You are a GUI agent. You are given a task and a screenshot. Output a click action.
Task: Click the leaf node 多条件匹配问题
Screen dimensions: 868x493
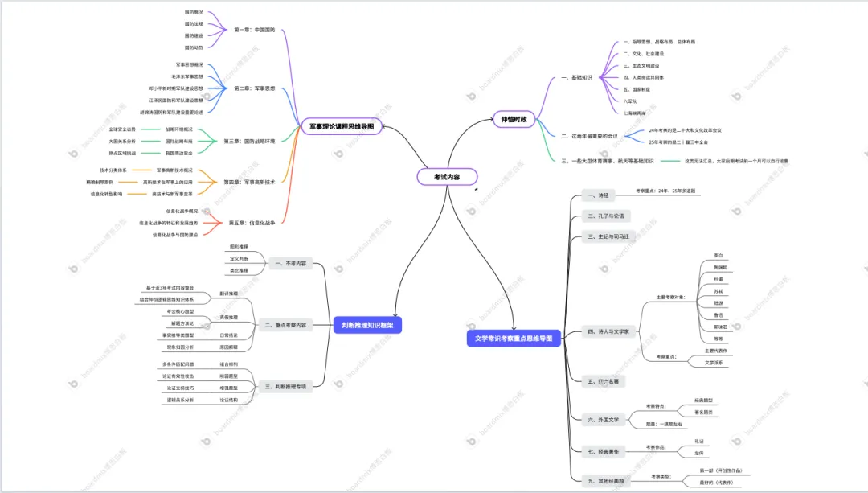[x=178, y=364]
